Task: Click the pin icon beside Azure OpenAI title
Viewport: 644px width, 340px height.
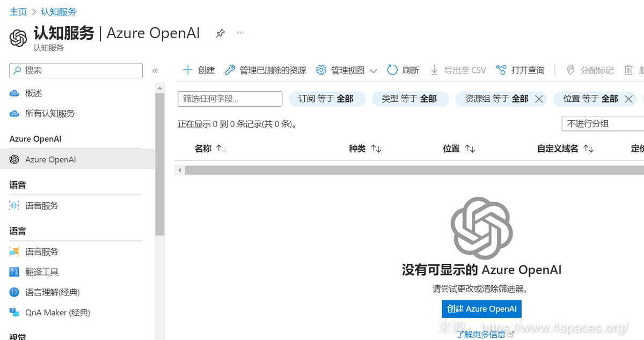Action: point(220,33)
